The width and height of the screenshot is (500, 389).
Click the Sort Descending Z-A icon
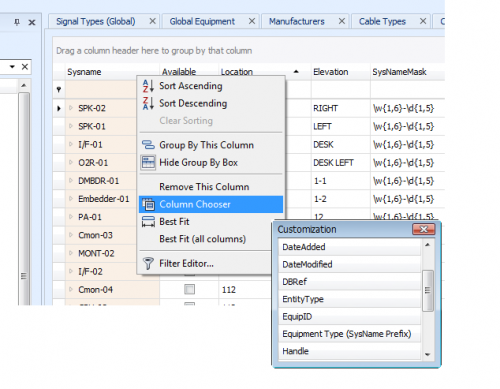click(148, 103)
